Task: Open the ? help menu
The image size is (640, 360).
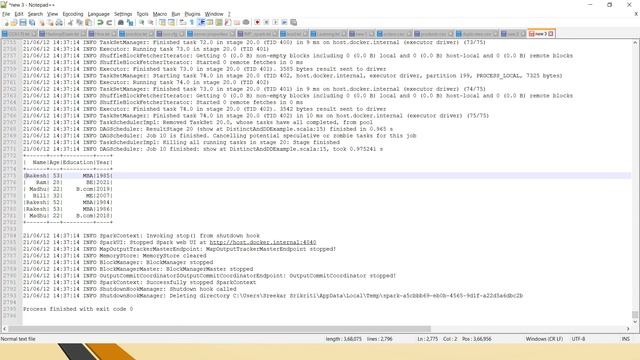Action: click(x=229, y=14)
